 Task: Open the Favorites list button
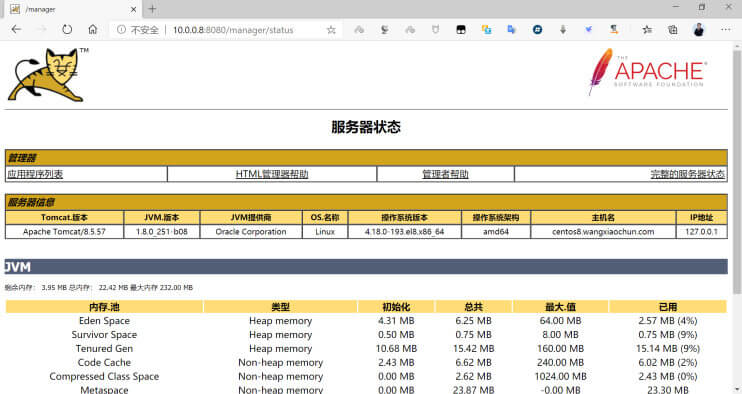[x=647, y=30]
